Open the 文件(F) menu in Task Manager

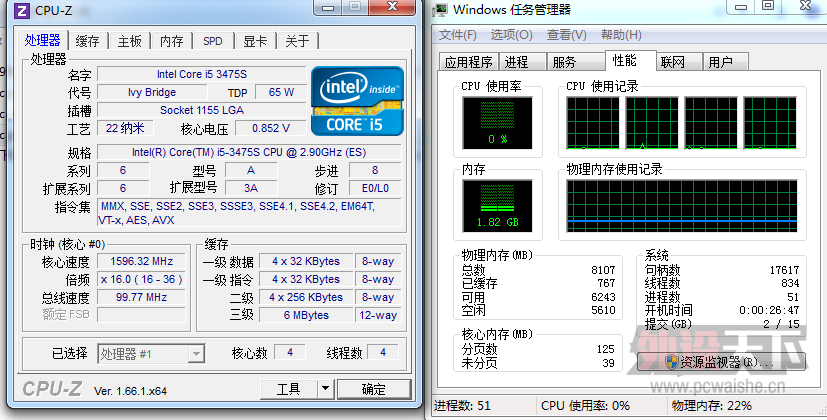pyautogui.click(x=458, y=35)
